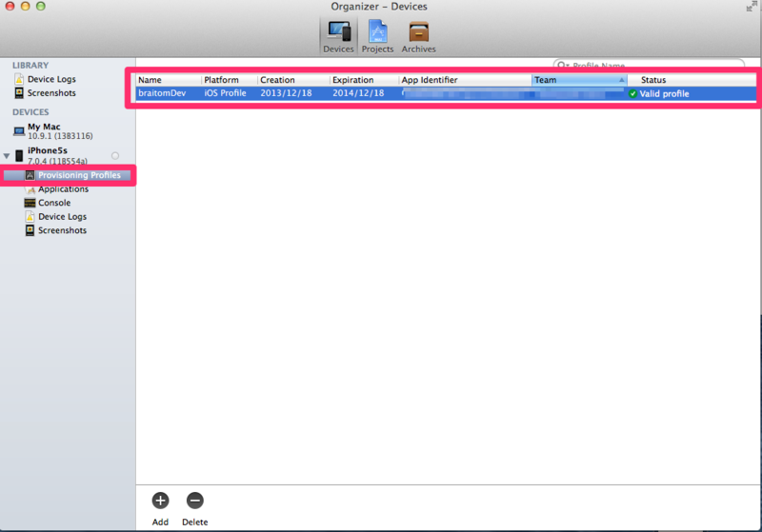
Task: Focus the Profile Name search field
Action: [x=649, y=64]
